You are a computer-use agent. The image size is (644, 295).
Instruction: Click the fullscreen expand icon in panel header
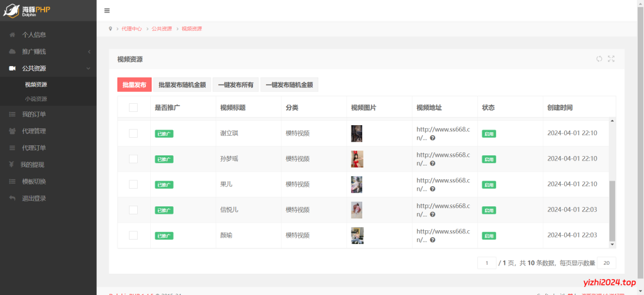click(x=611, y=58)
